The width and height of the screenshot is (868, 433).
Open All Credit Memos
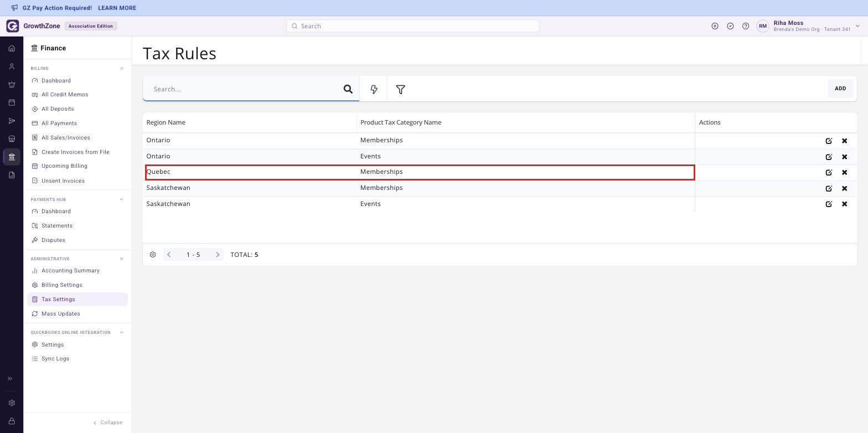65,95
